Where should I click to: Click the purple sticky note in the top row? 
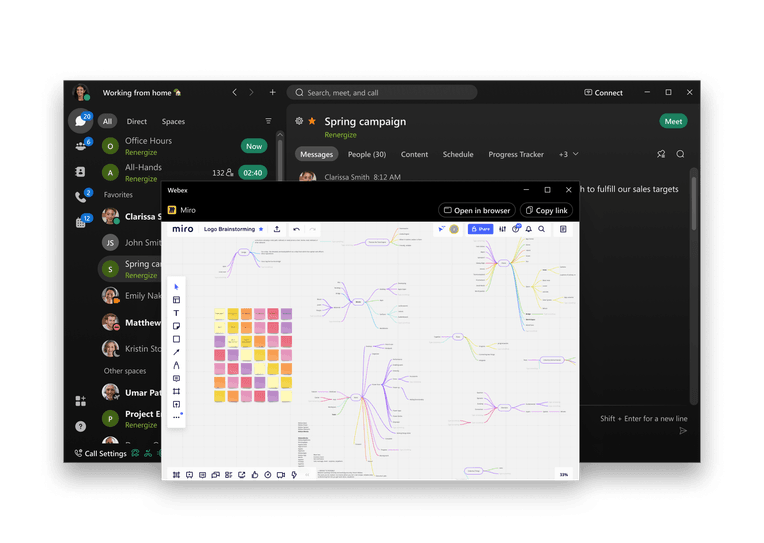286,313
